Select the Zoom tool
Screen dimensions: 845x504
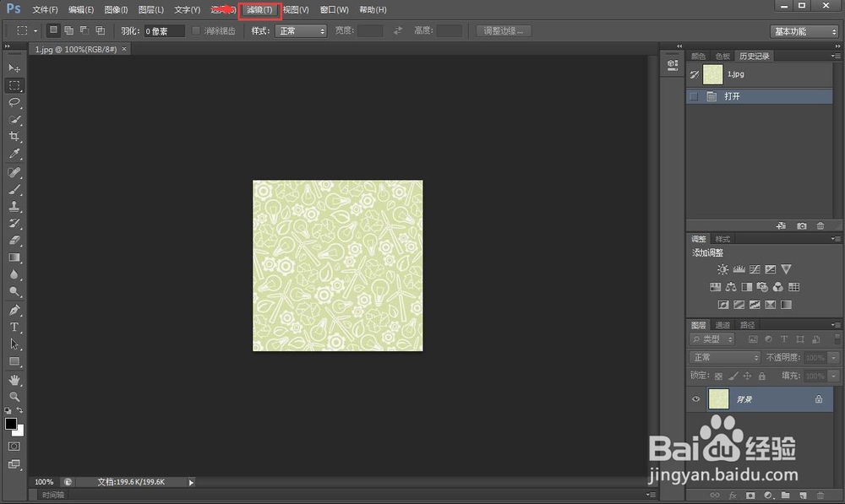[14, 397]
